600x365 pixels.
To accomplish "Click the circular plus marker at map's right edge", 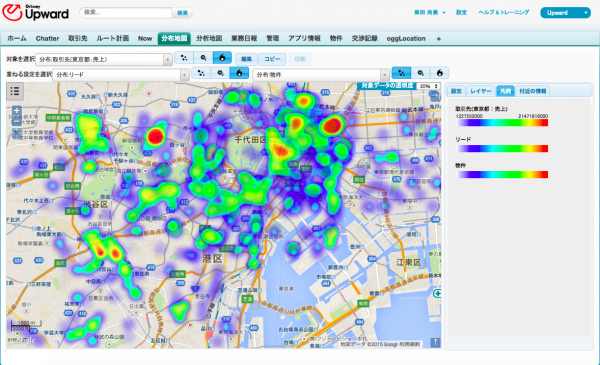I will coord(437,293).
